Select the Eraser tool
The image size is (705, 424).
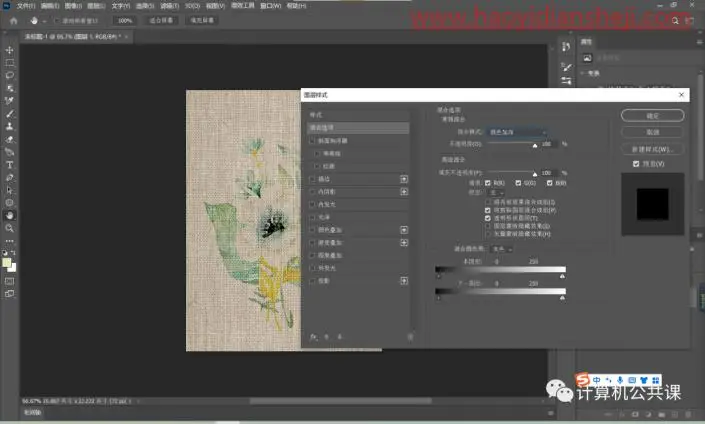[9, 139]
